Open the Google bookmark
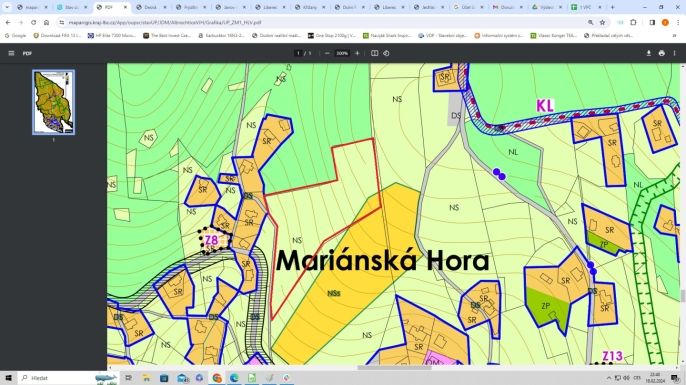Screen dimensions: 686x385 [x=16, y=35]
